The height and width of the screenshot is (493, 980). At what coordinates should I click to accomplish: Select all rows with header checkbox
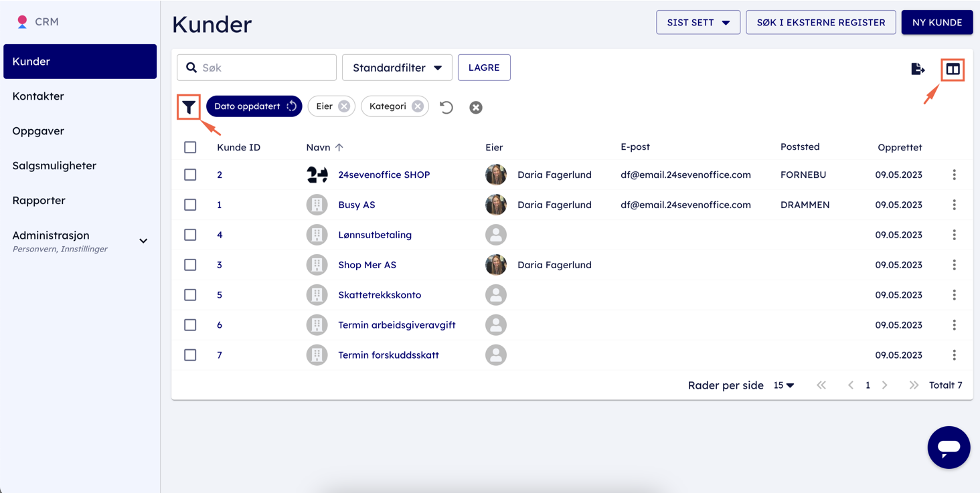coord(190,147)
